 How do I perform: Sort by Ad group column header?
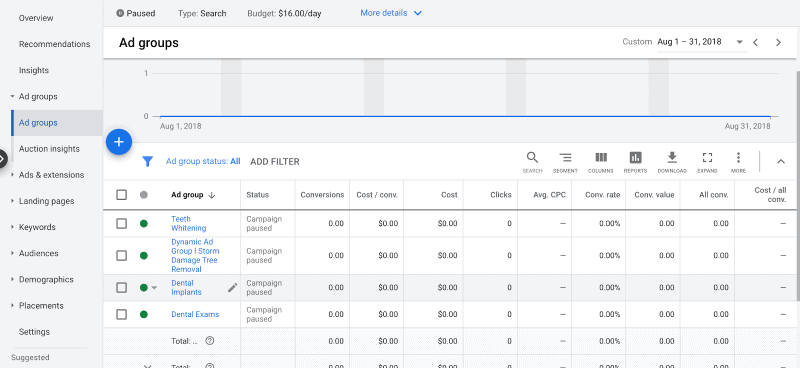193,195
